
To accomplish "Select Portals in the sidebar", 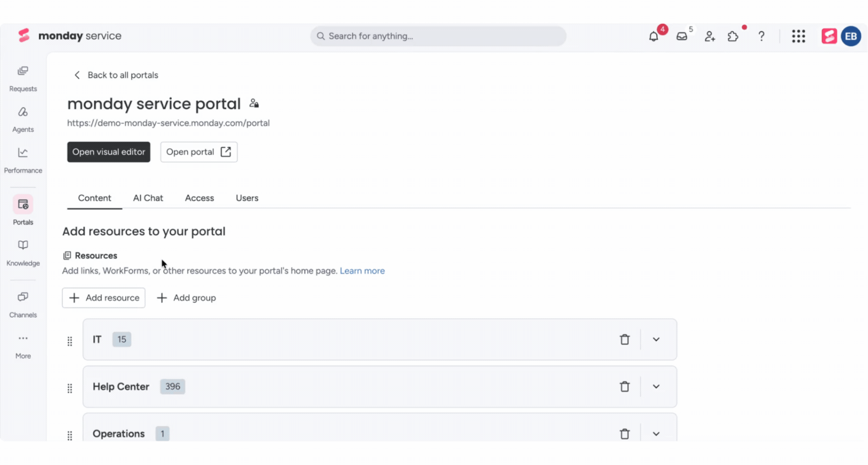I will (x=23, y=210).
